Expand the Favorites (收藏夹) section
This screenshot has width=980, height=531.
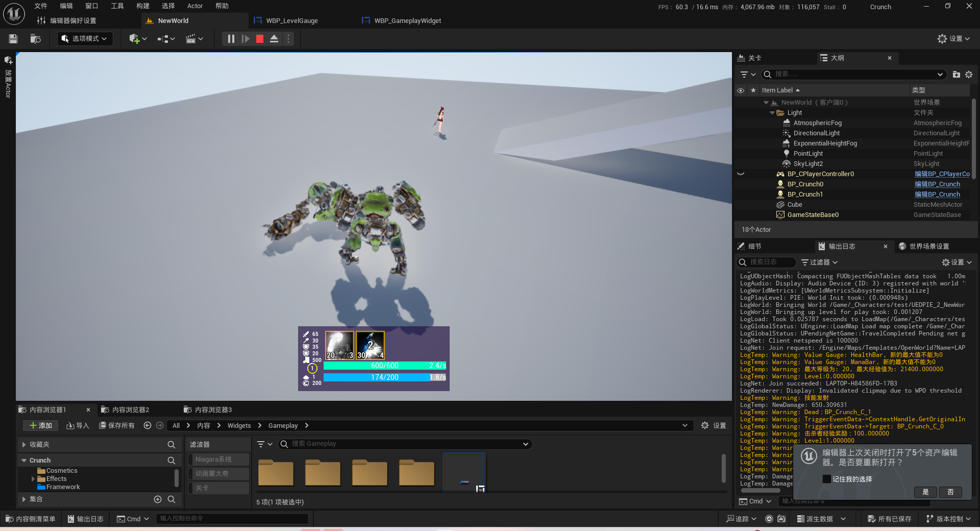click(24, 445)
